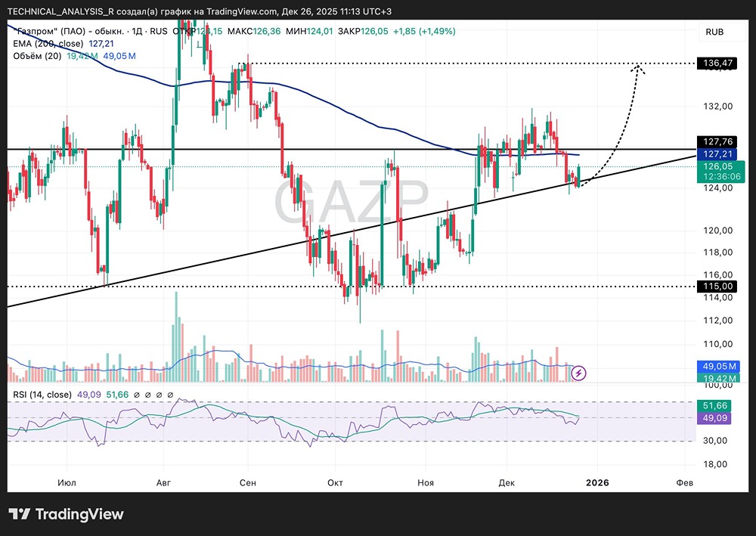Click the 112,00 price axis tick

point(718,321)
